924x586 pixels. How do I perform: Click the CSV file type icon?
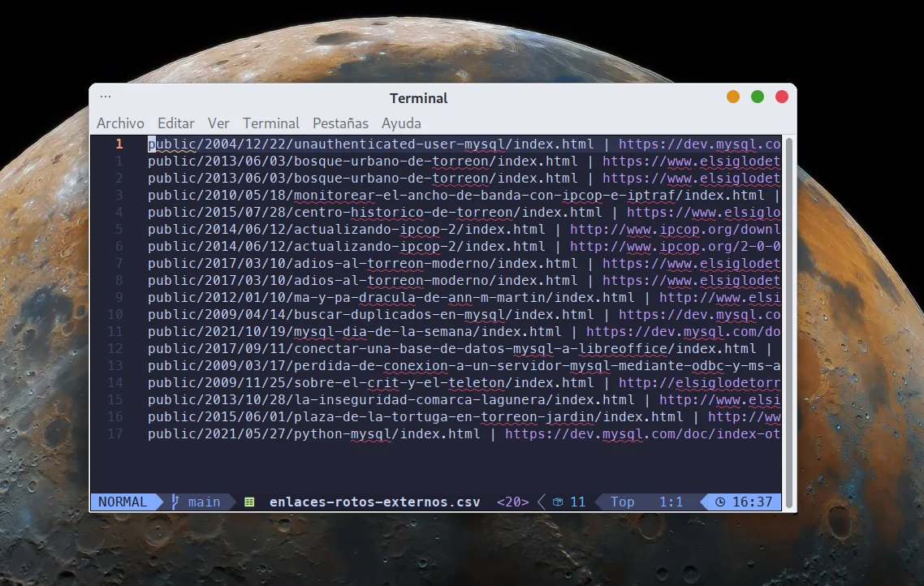coord(249,502)
